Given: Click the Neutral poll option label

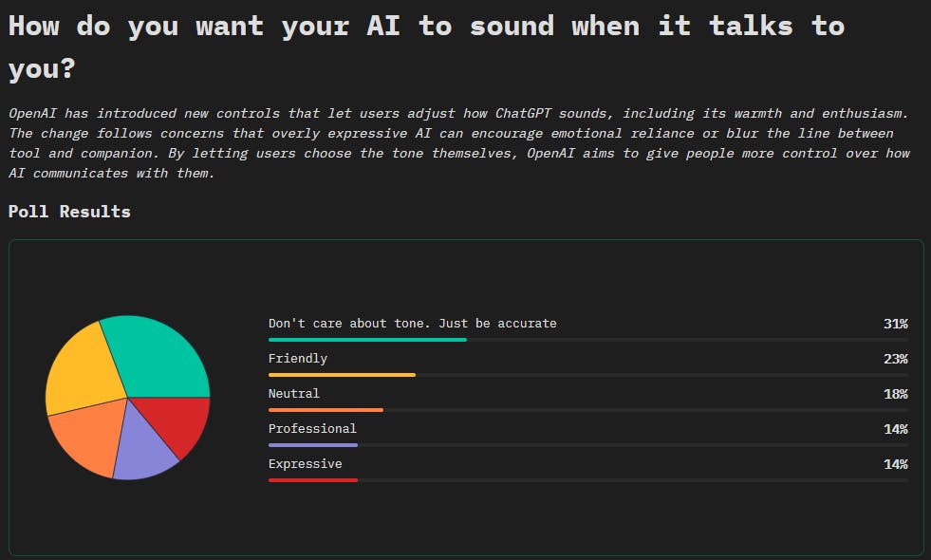Looking at the screenshot, I should click(293, 393).
